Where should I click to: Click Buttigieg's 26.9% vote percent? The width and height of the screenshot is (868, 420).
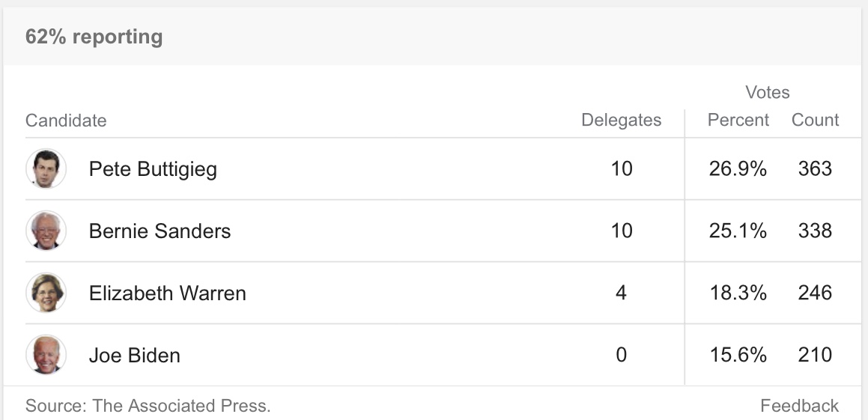(x=738, y=168)
